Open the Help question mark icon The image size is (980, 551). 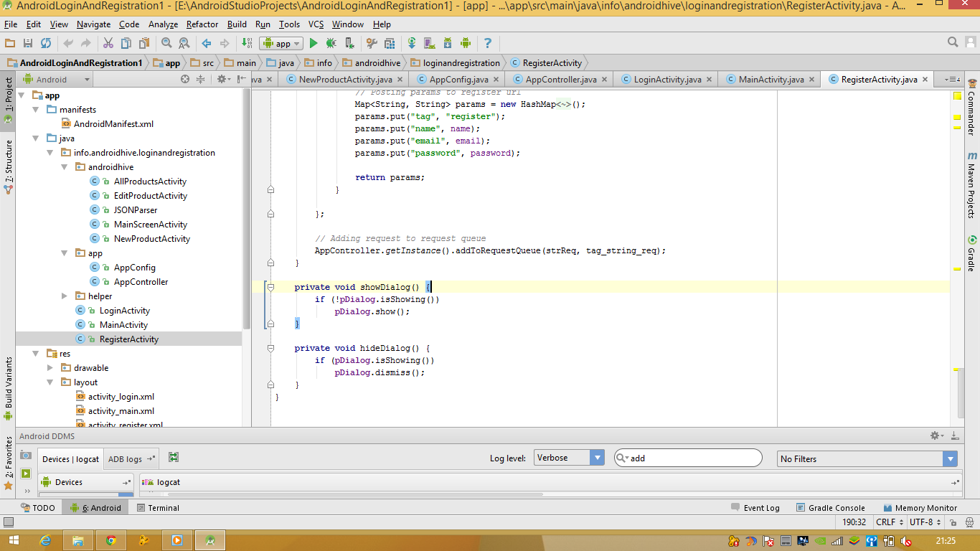[x=488, y=44]
